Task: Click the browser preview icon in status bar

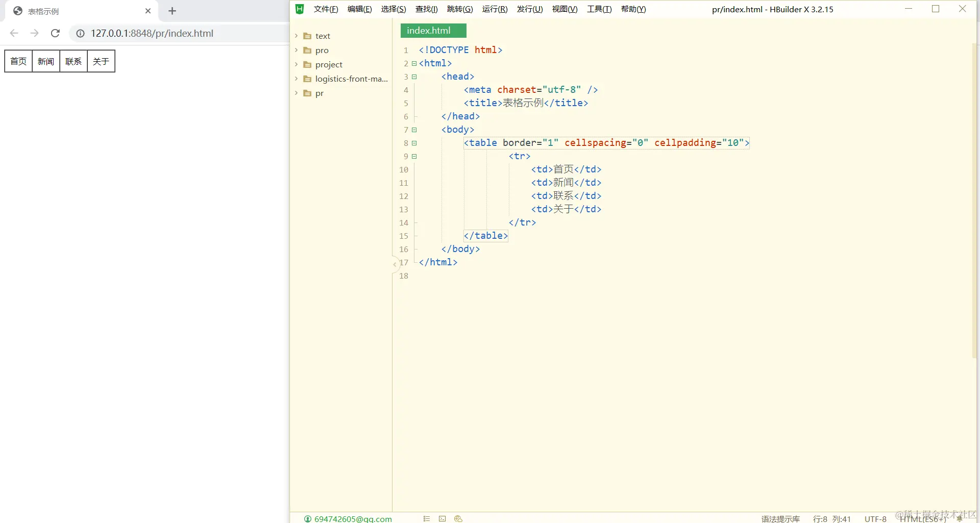Action: pyautogui.click(x=458, y=518)
